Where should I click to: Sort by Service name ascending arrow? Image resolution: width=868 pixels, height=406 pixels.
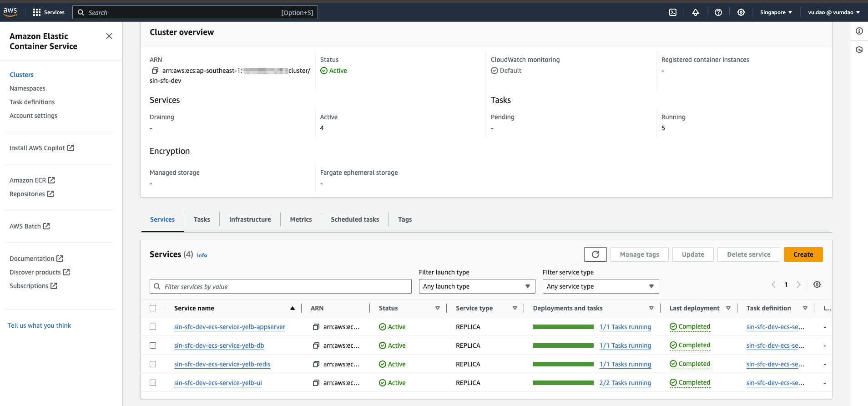click(293, 308)
